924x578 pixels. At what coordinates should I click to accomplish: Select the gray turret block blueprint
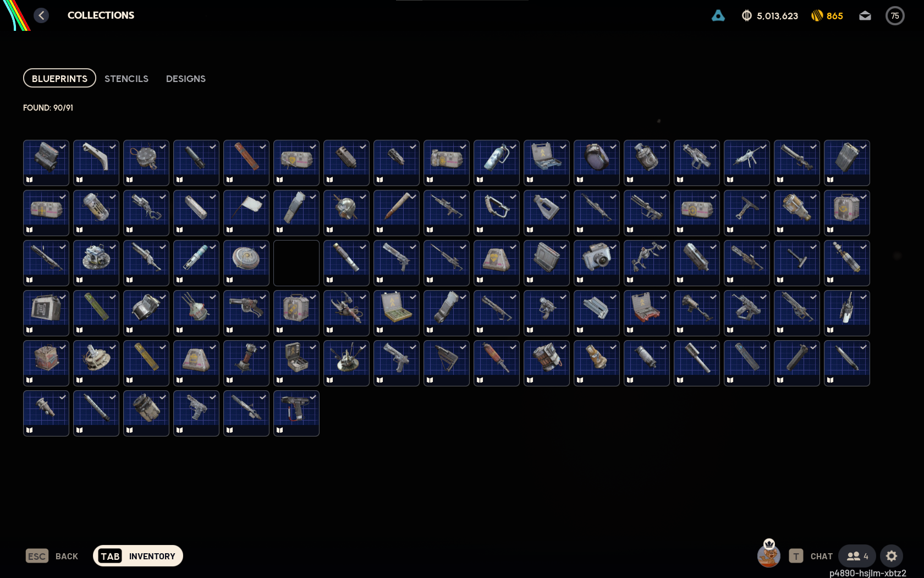pyautogui.click(x=46, y=163)
